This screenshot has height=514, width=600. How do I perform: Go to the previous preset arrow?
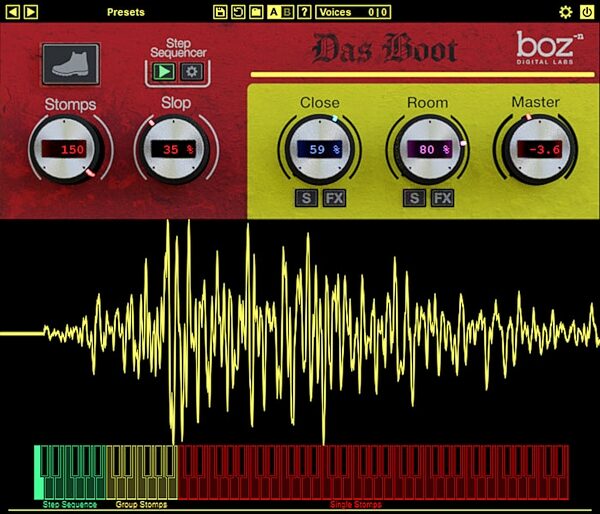point(12,12)
